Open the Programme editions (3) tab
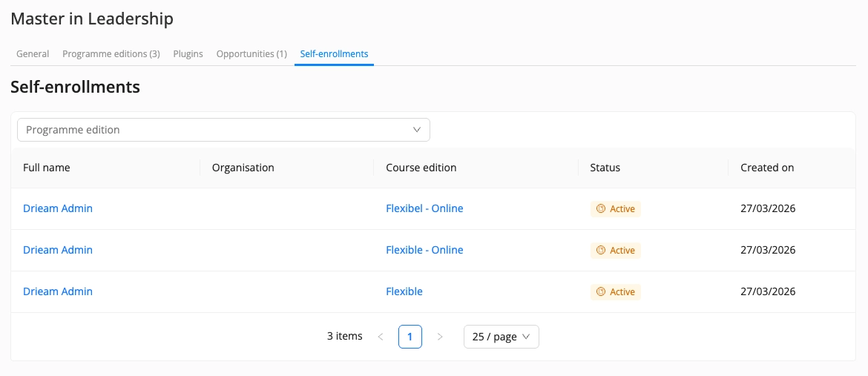The image size is (868, 376). [x=111, y=54]
